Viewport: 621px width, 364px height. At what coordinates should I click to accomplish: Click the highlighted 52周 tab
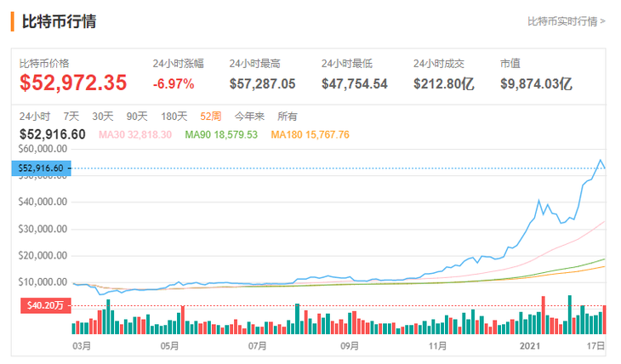click(x=212, y=117)
